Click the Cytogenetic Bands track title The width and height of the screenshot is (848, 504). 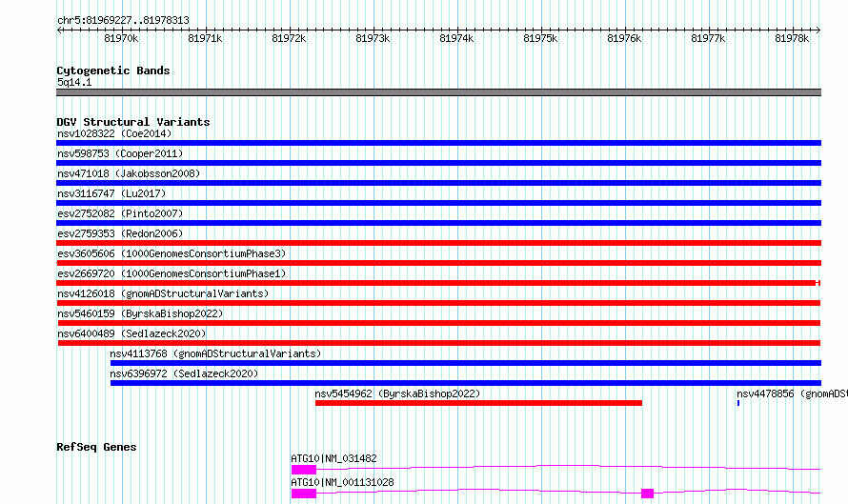coord(113,71)
